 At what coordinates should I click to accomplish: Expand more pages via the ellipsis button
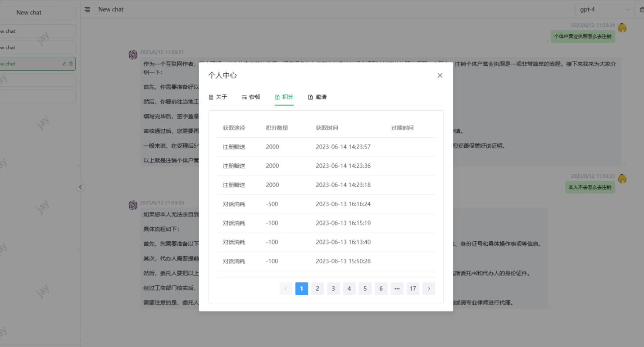397,289
